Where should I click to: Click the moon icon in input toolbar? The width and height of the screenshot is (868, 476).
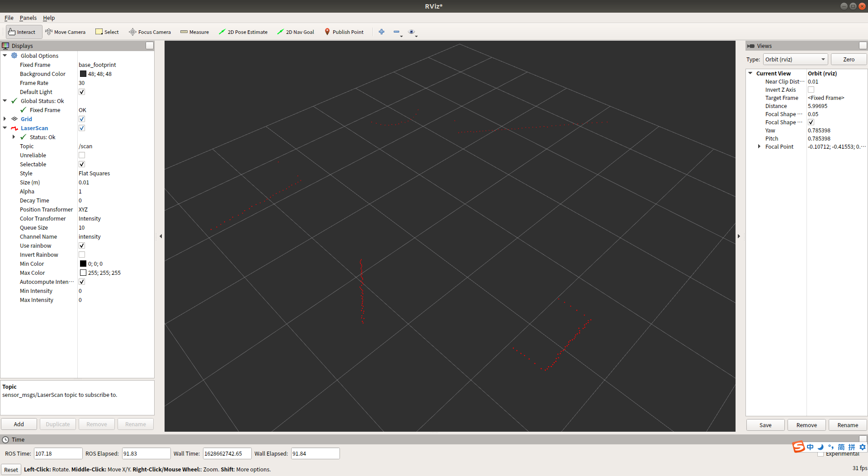coord(821,447)
